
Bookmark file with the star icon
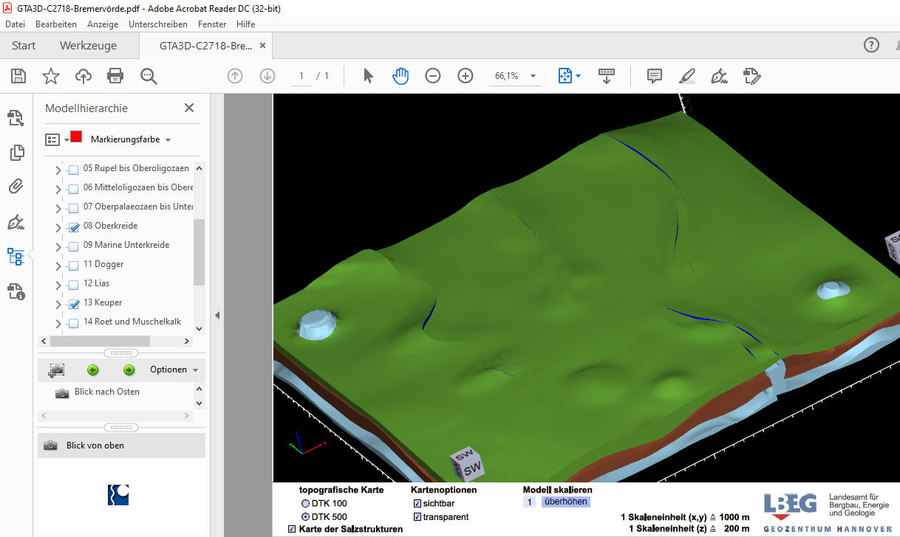(51, 76)
